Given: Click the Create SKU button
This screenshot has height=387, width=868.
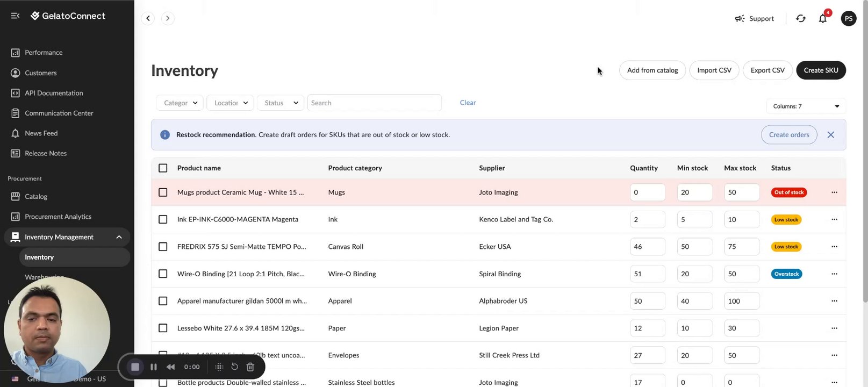Looking at the screenshot, I should [x=821, y=70].
